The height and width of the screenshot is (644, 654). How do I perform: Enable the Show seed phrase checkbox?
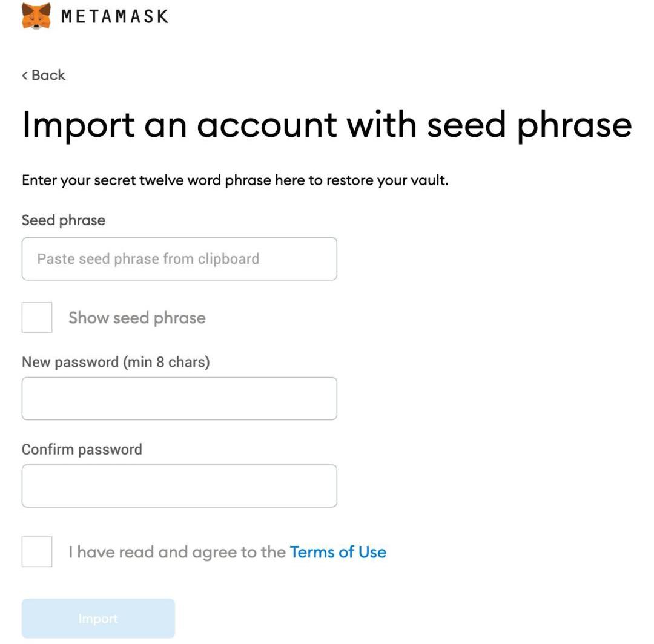tap(37, 318)
